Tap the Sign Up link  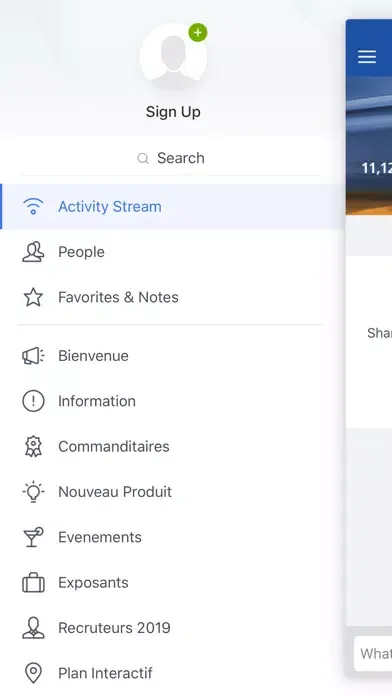[x=173, y=111]
